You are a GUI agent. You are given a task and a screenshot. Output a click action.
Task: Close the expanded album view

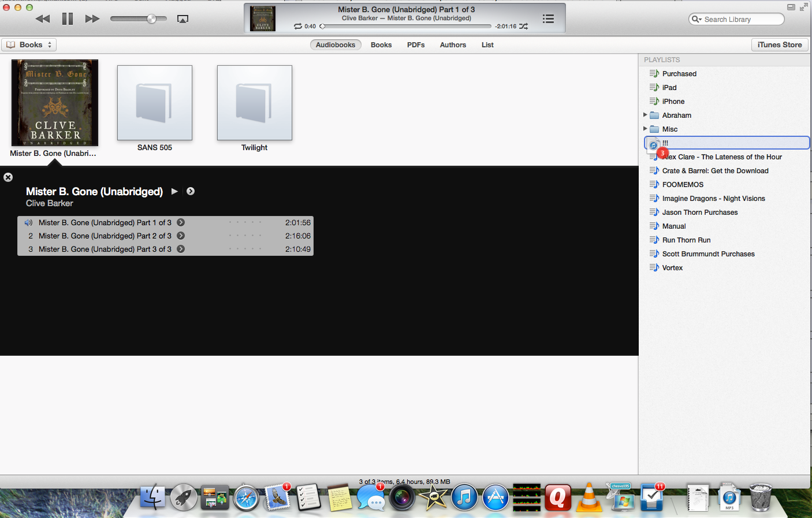coord(8,177)
